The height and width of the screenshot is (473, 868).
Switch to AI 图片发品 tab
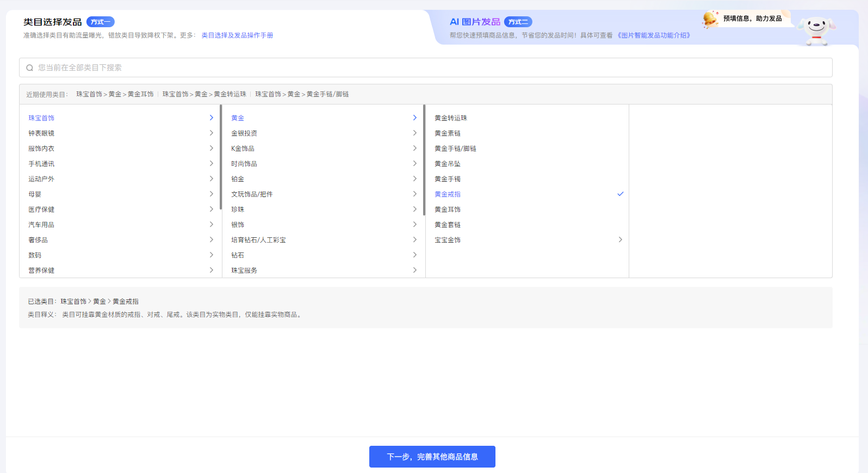[x=475, y=22]
